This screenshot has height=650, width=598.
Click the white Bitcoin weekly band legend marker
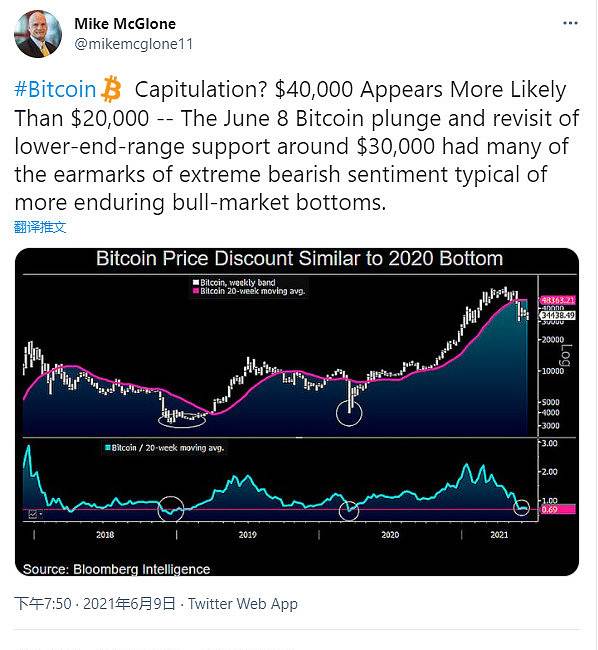tap(196, 283)
